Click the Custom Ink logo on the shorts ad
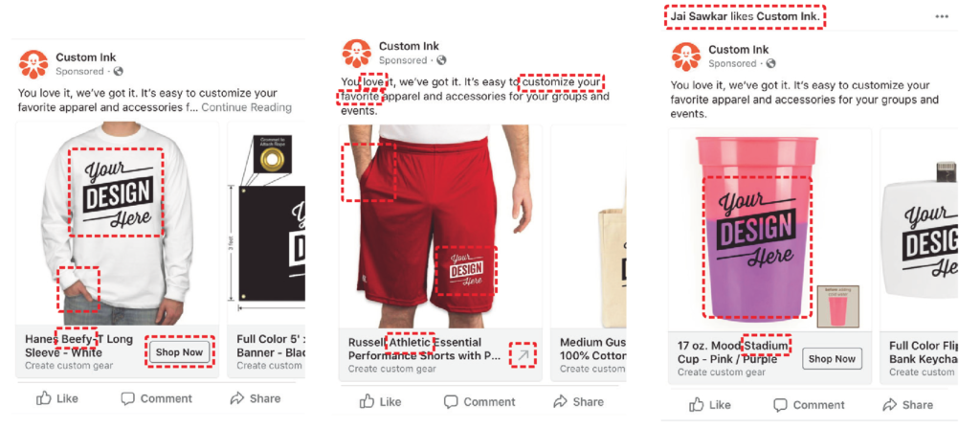980x429 pixels. [357, 54]
